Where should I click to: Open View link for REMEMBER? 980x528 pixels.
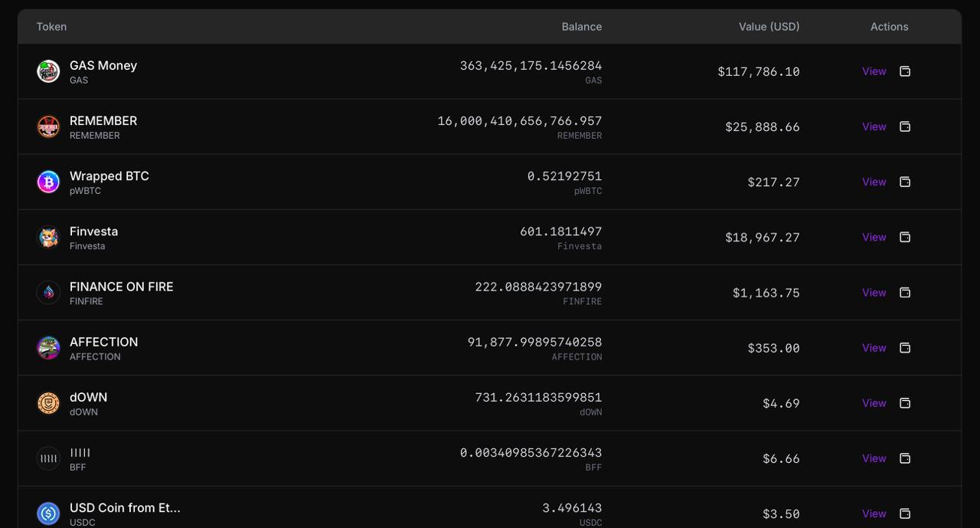point(874,126)
